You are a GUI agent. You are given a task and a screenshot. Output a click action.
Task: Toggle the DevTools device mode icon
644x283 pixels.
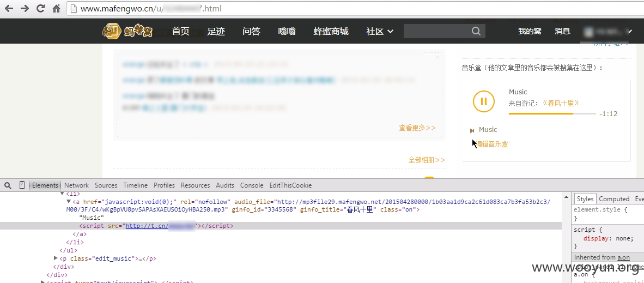22,185
